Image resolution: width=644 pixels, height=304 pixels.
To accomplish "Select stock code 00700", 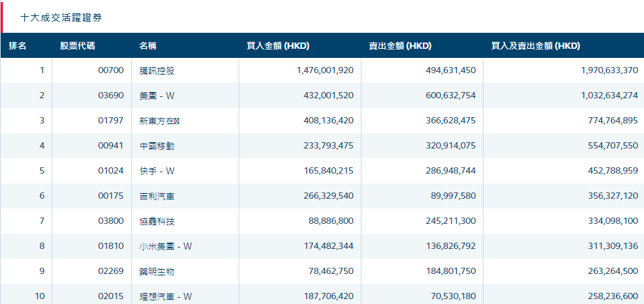I will click(x=111, y=70).
